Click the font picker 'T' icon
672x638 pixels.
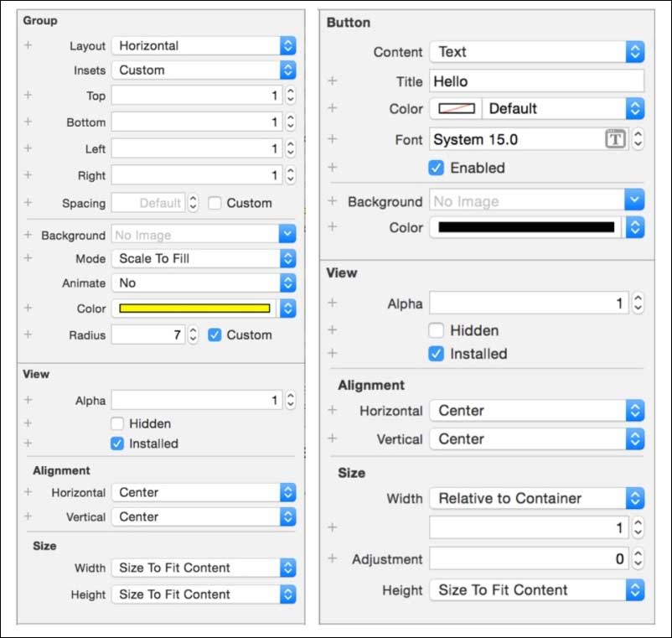pyautogui.click(x=615, y=139)
